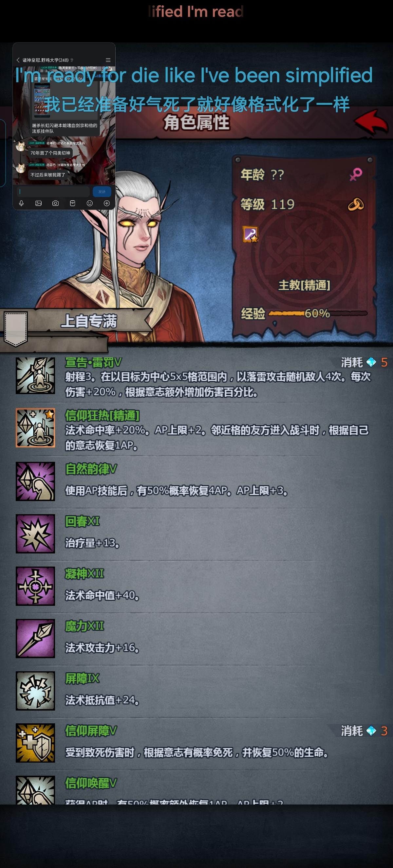Click the 主教[精通] class label
The image size is (393, 868).
point(304,285)
